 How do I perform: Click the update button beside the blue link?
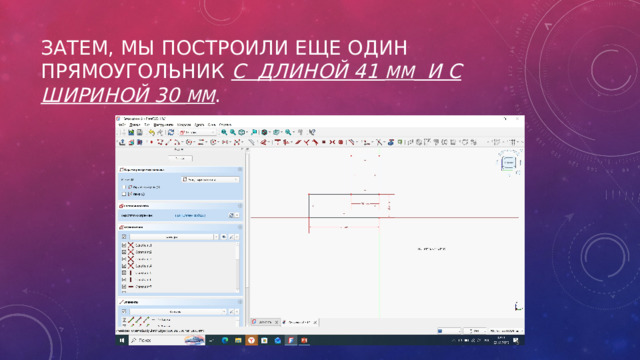[x=231, y=215]
